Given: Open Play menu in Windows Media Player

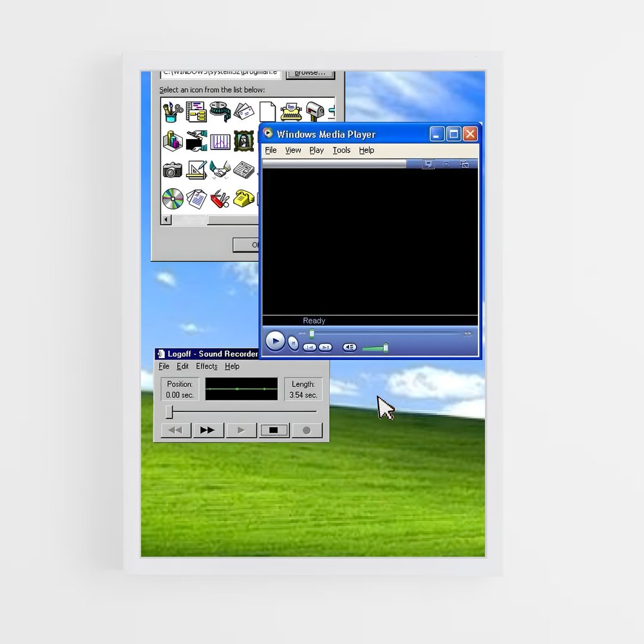Looking at the screenshot, I should tap(317, 150).
